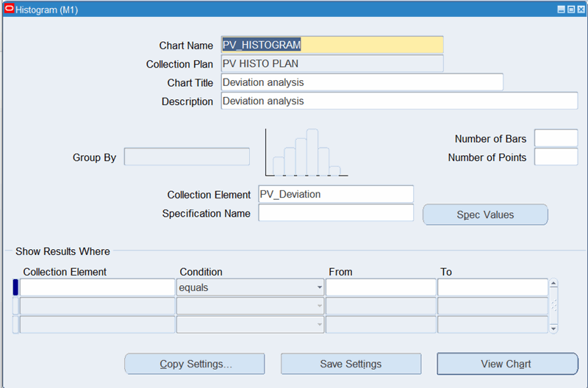Maximize the Histogram window
This screenshot has height=388, width=588.
coord(571,10)
